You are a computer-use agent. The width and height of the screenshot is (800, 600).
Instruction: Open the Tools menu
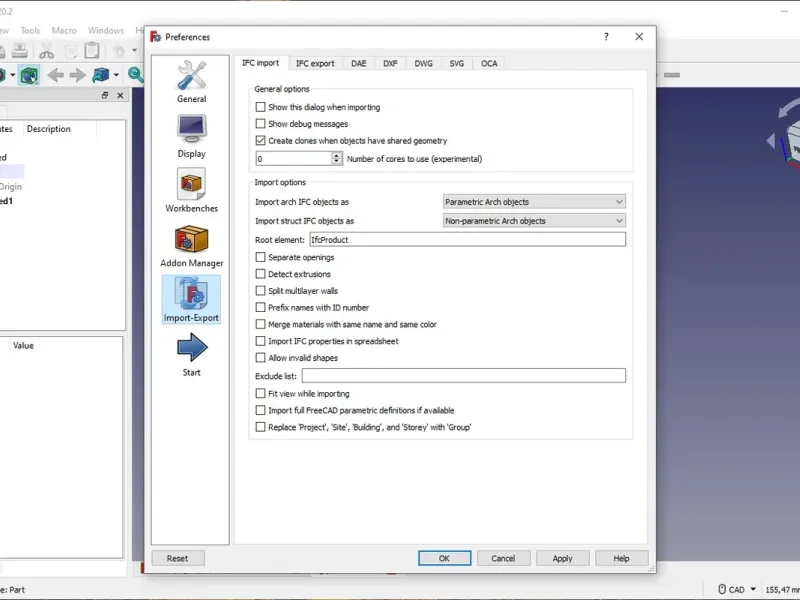pyautogui.click(x=30, y=31)
